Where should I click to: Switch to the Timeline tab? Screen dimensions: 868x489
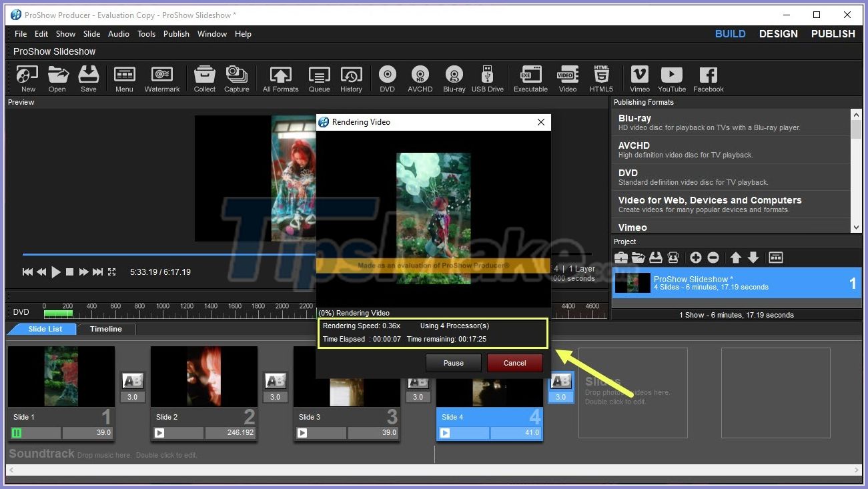point(105,329)
